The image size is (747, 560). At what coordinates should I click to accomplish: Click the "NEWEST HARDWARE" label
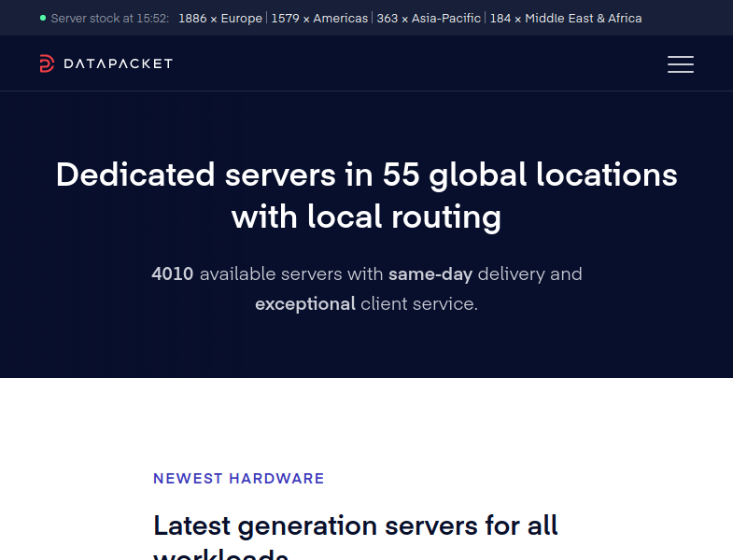tap(239, 478)
